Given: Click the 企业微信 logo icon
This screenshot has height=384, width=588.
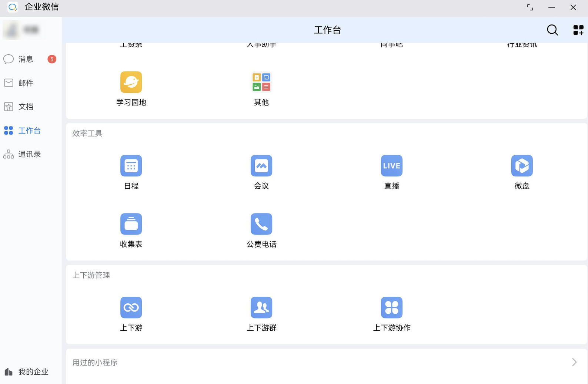Looking at the screenshot, I should (x=13, y=7).
